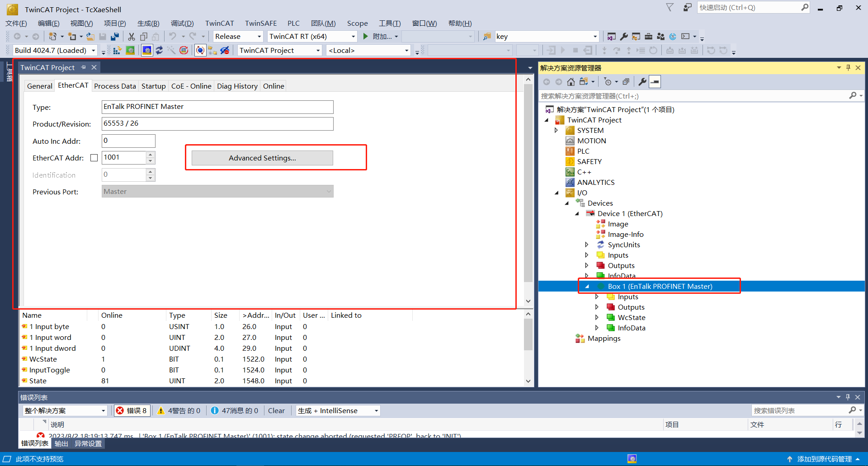
Task: Click Collapse All icon in Solution Explorer
Action: point(626,82)
